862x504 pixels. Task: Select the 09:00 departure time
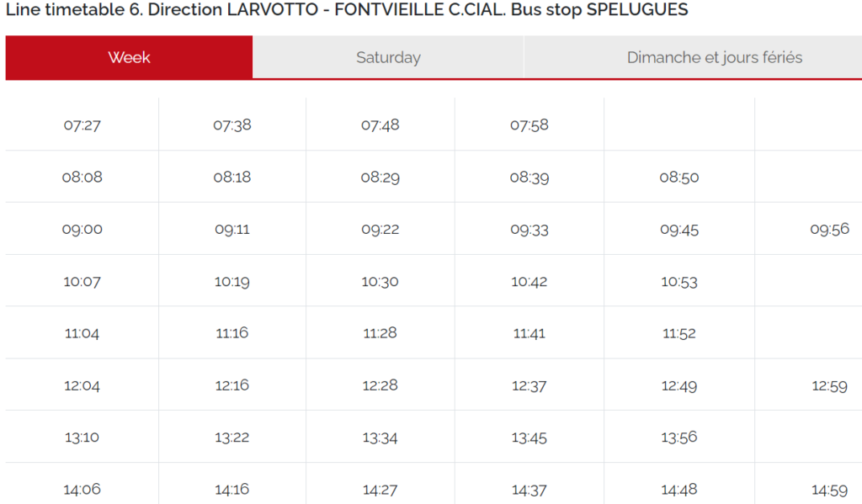[82, 229]
